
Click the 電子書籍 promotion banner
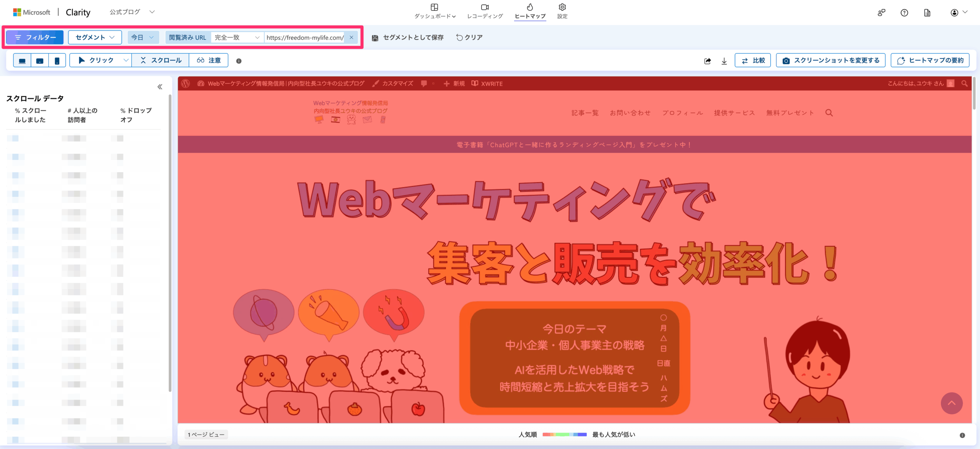point(574,145)
